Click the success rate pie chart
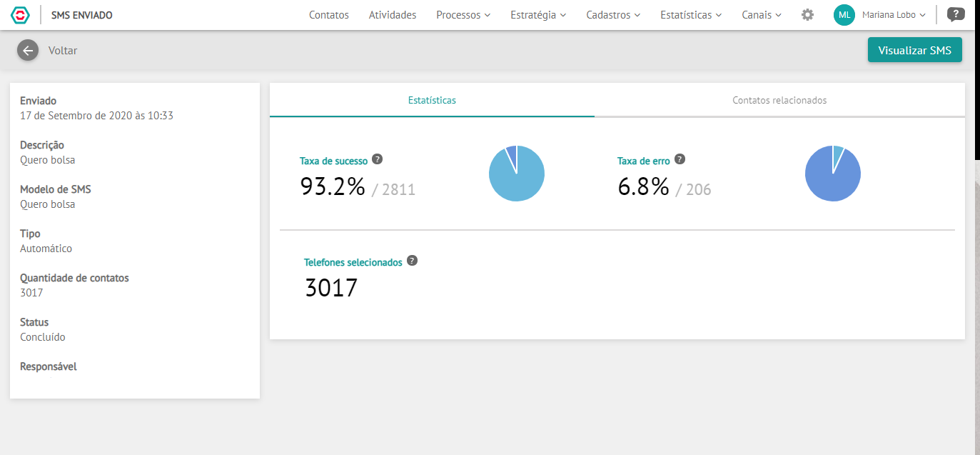 coord(517,174)
